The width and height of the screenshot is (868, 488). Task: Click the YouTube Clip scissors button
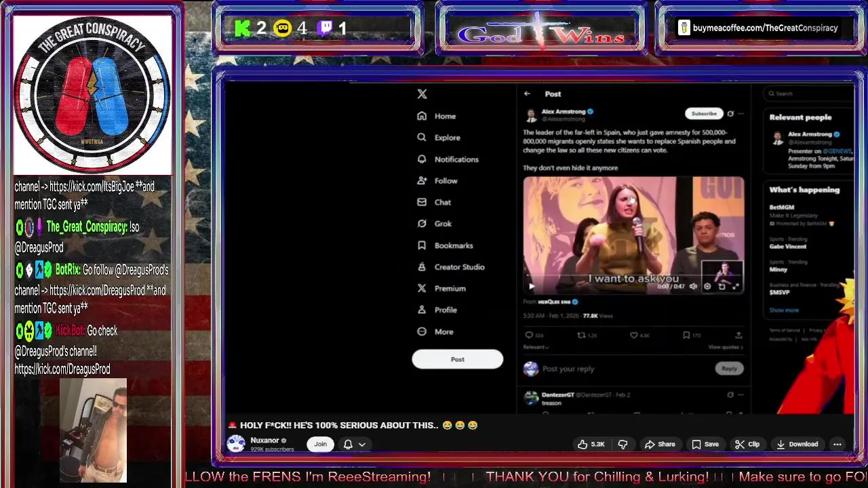tap(747, 445)
